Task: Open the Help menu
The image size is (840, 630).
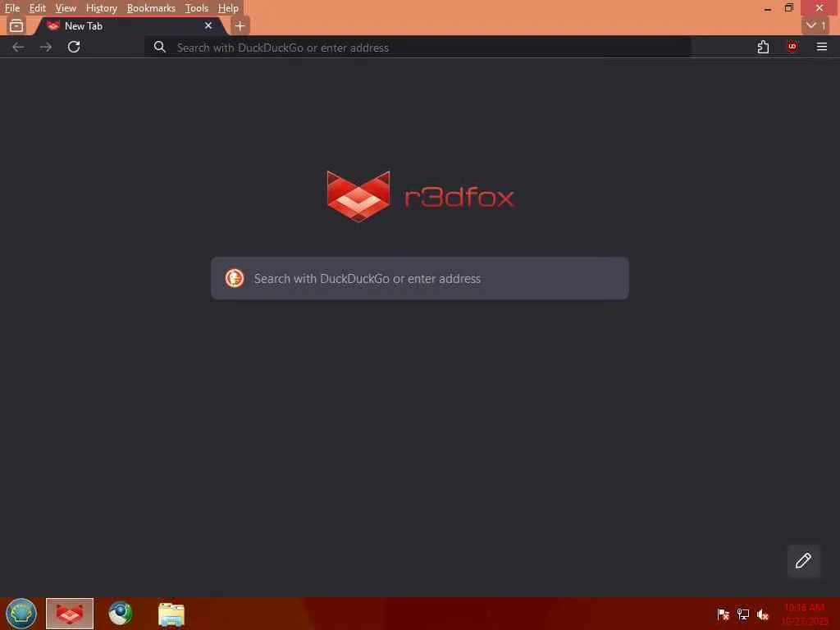Action: point(228,8)
